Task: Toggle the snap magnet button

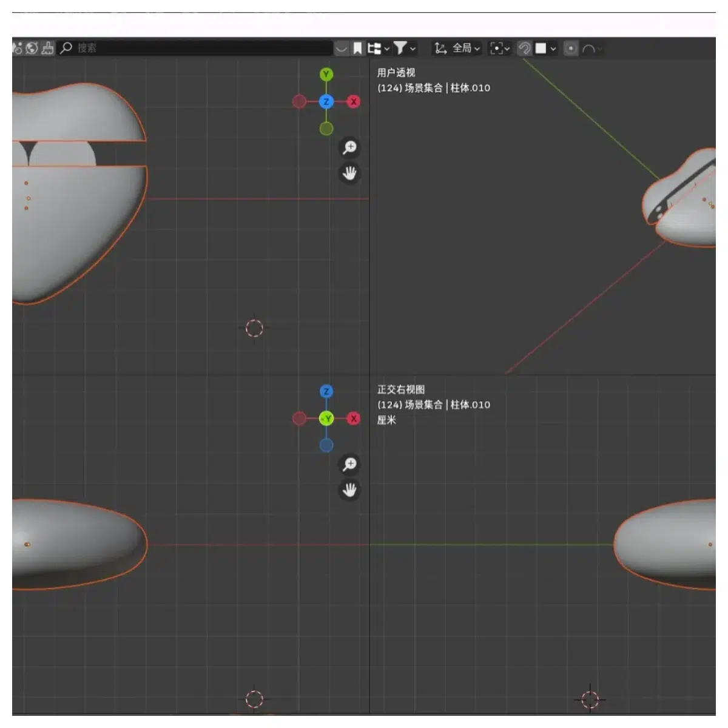Action: coord(525,48)
